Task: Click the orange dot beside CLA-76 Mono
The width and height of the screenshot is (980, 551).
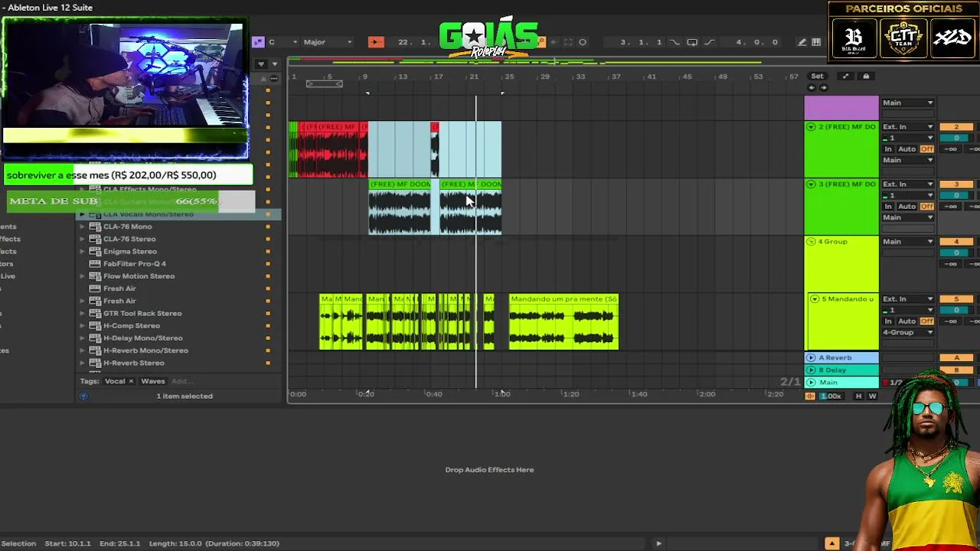Action: point(268,227)
